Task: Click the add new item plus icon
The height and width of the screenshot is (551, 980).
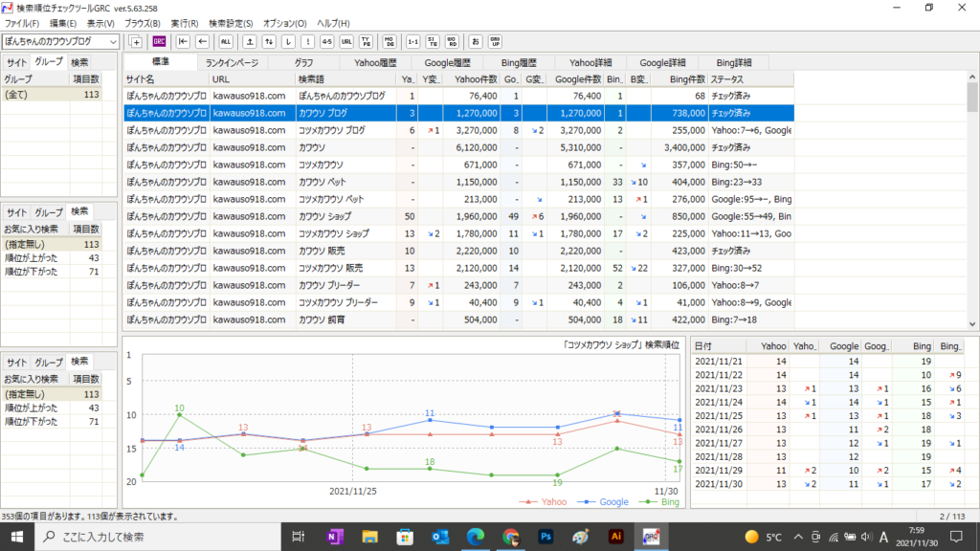Action: [136, 42]
